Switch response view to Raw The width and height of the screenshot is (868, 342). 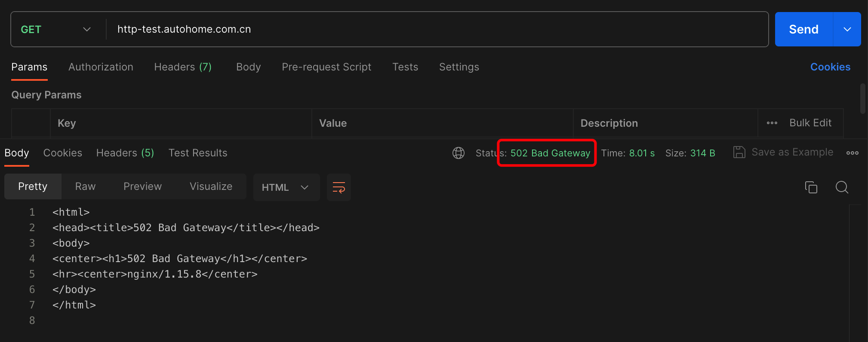(85, 186)
